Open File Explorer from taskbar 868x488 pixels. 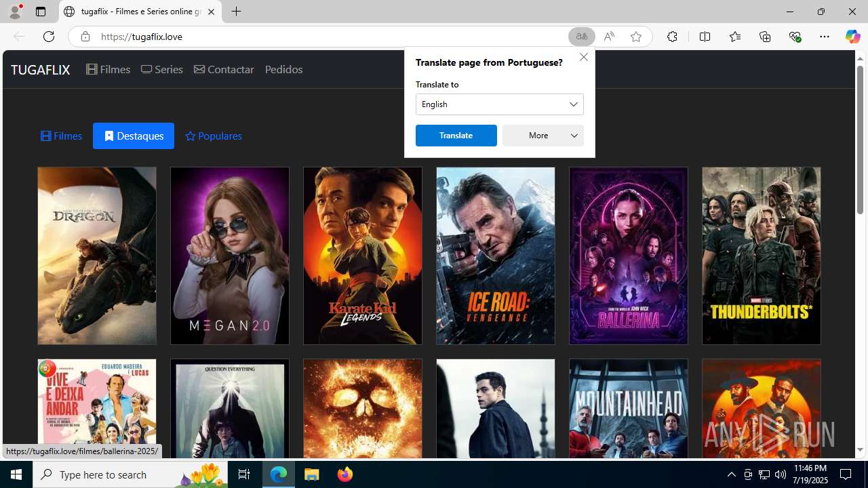(x=312, y=474)
